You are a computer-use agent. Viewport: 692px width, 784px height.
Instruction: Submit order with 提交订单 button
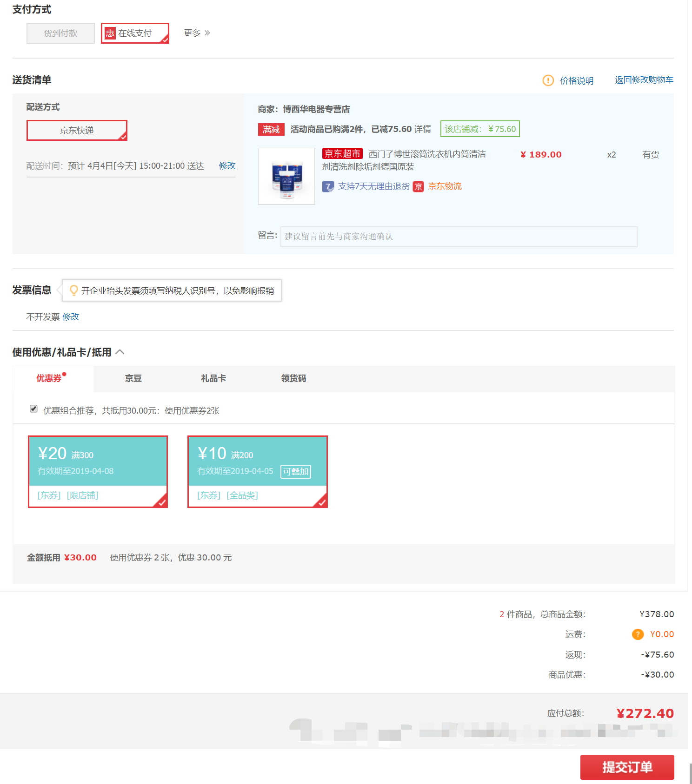point(627,767)
